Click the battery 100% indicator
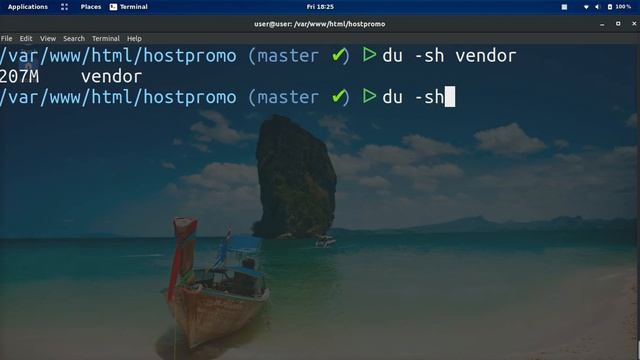This screenshot has height=360, width=640. (619, 7)
